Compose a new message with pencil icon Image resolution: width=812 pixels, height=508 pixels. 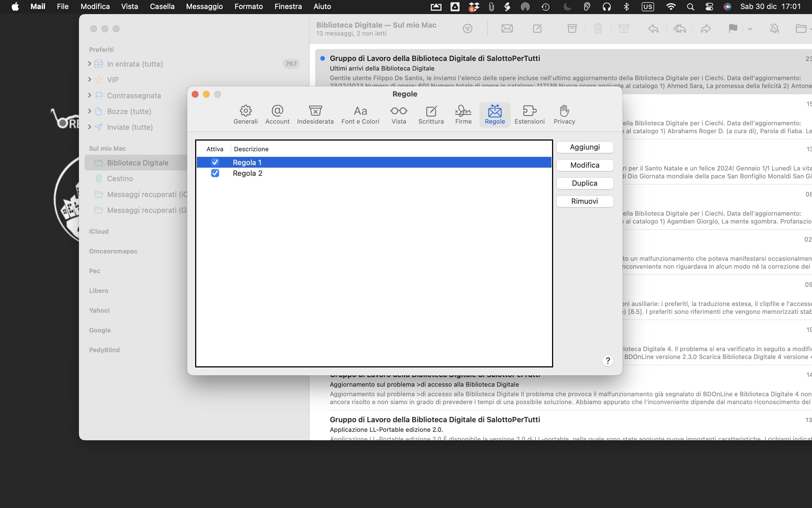coord(538,29)
